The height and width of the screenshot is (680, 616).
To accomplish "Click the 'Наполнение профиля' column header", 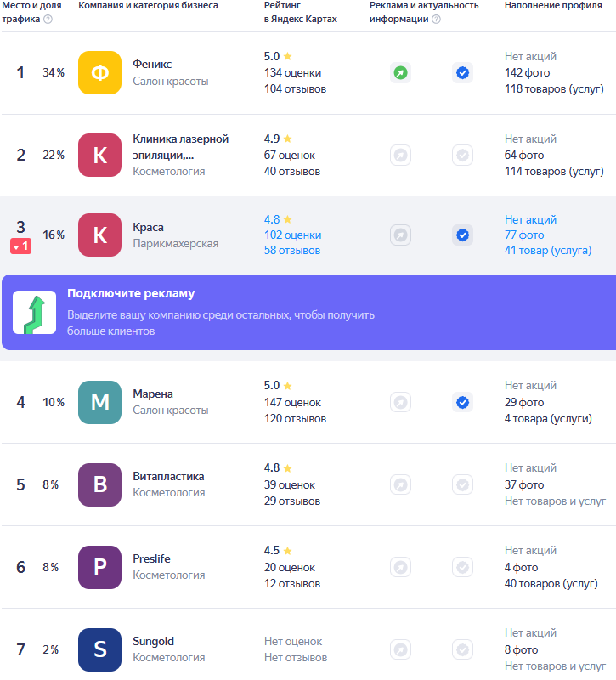I will pos(553,6).
